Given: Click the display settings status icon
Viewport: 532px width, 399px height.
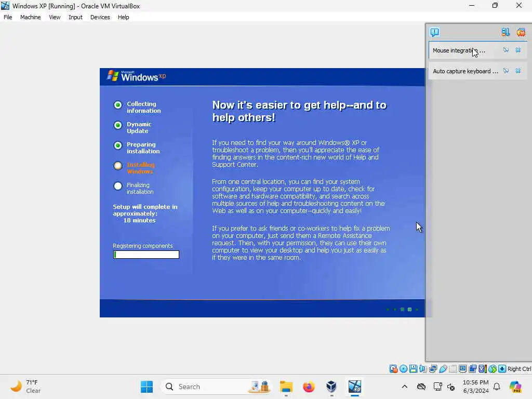Looking at the screenshot, I should 462,369.
